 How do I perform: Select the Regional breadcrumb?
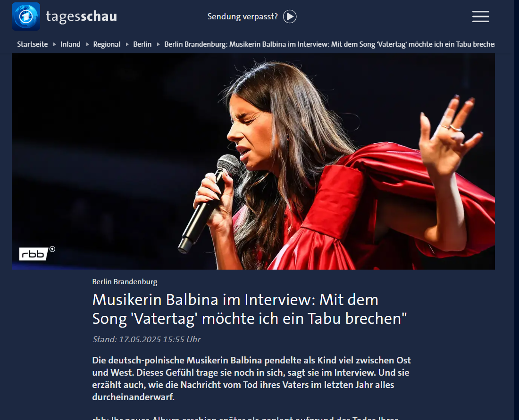(107, 44)
